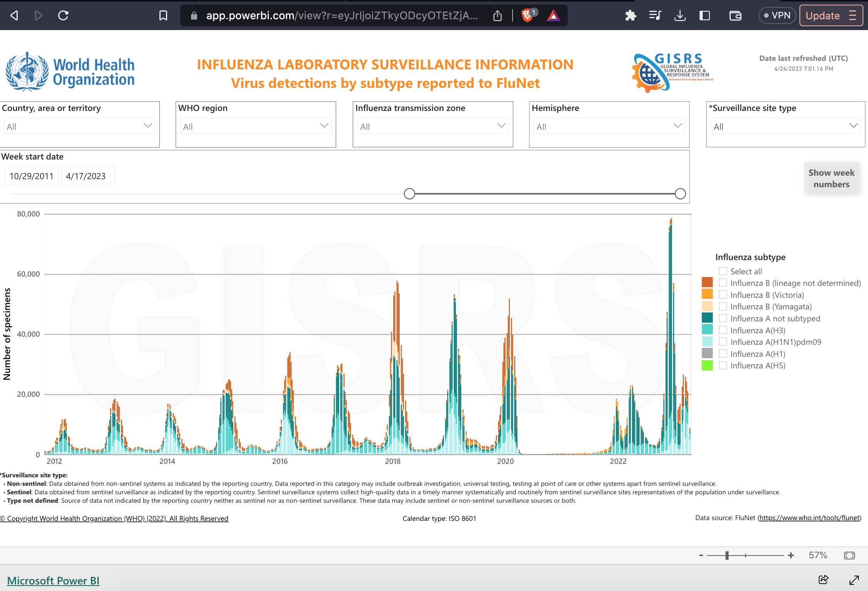Enable the Influenza B (Victoria) checkbox
Screen dimensions: 868x591
click(723, 295)
